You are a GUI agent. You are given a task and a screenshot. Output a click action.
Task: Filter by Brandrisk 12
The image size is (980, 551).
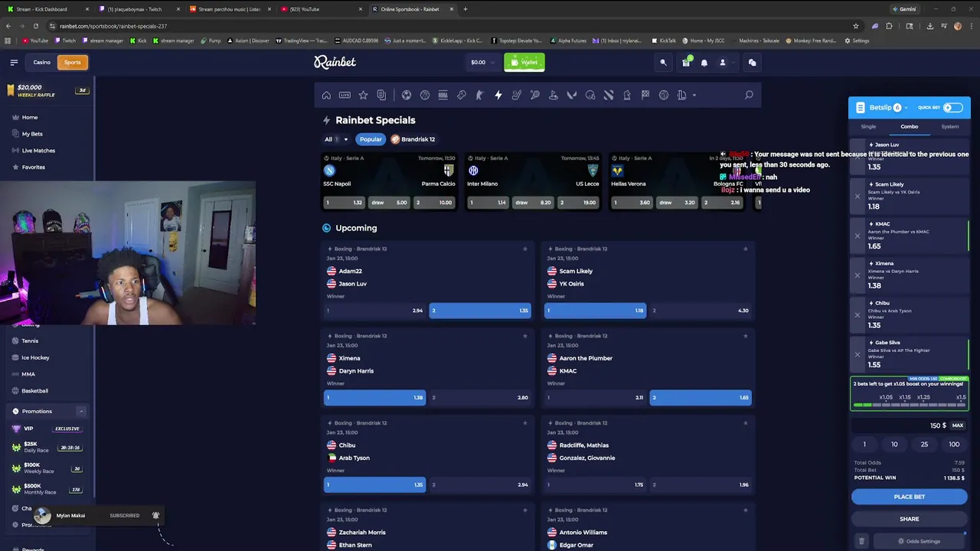(x=413, y=139)
